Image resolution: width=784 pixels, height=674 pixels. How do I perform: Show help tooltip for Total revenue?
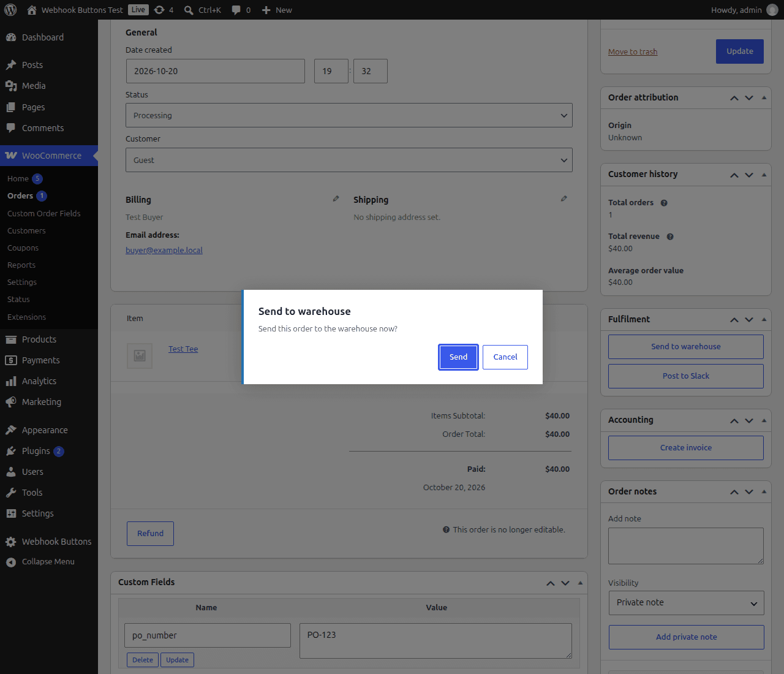point(670,237)
